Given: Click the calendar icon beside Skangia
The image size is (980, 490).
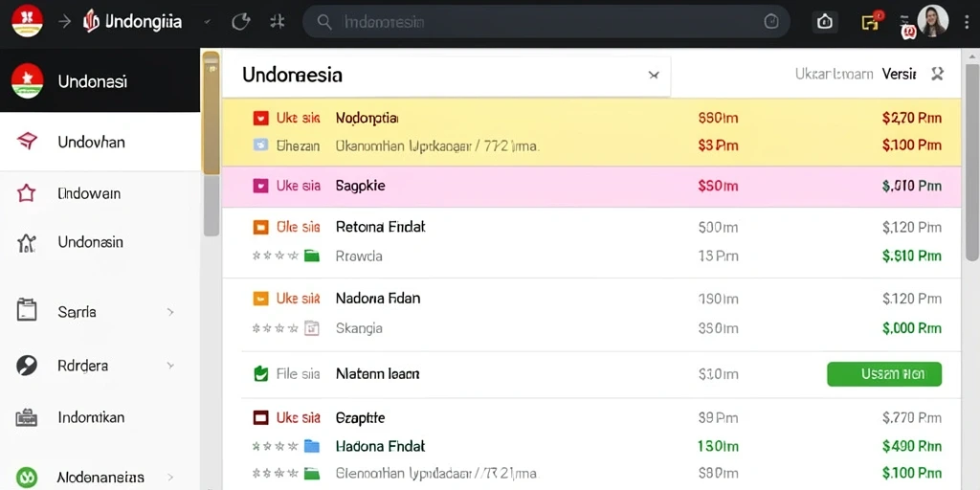Looking at the screenshot, I should pos(312,327).
